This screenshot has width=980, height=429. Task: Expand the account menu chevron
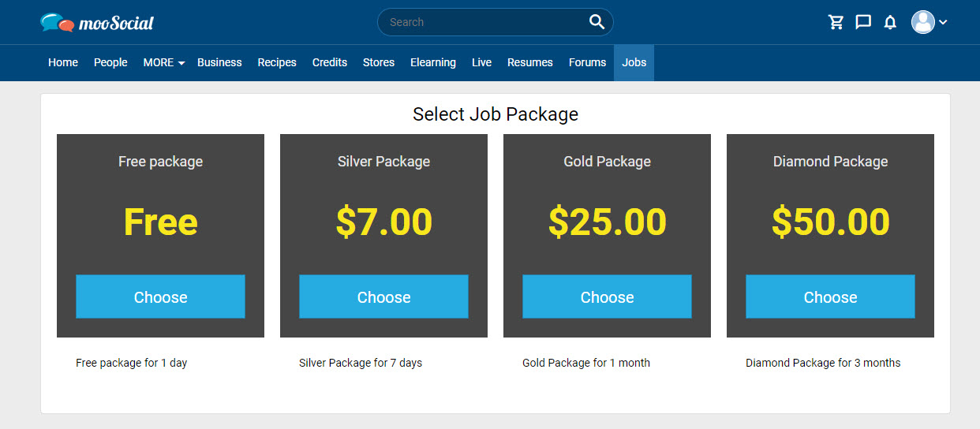pyautogui.click(x=943, y=23)
